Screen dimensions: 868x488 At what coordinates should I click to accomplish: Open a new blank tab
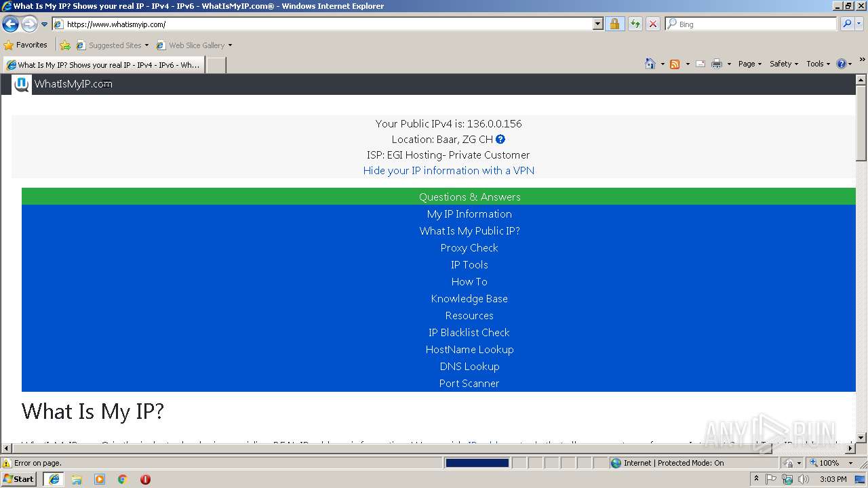click(216, 65)
